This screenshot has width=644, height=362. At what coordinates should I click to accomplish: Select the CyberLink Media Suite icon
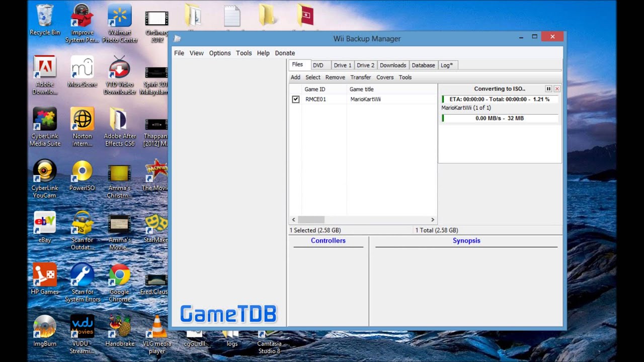[x=45, y=127]
